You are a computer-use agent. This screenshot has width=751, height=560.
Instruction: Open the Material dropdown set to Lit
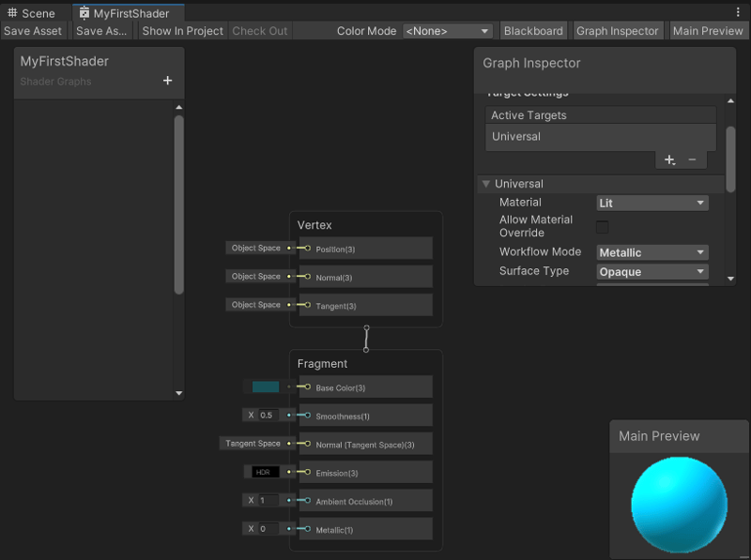pos(652,203)
